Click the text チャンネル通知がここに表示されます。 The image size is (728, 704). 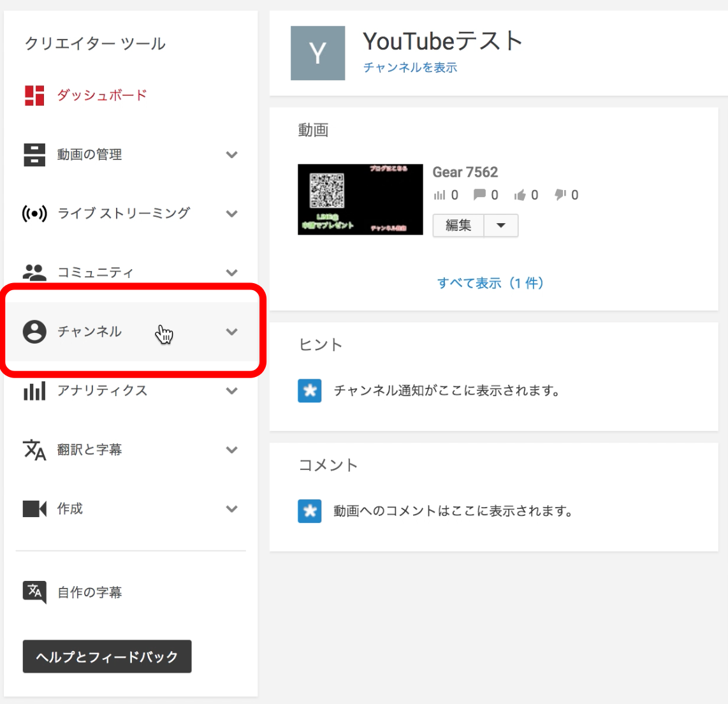[x=447, y=390]
